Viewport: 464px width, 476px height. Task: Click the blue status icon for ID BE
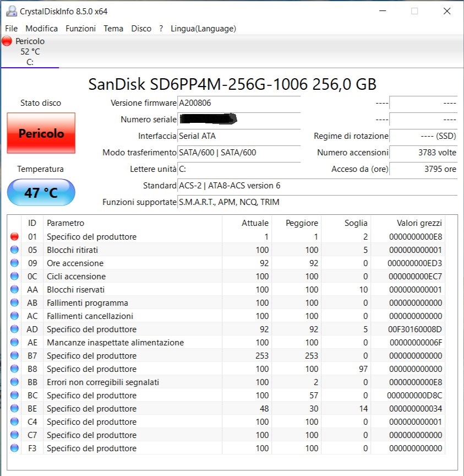(14, 408)
